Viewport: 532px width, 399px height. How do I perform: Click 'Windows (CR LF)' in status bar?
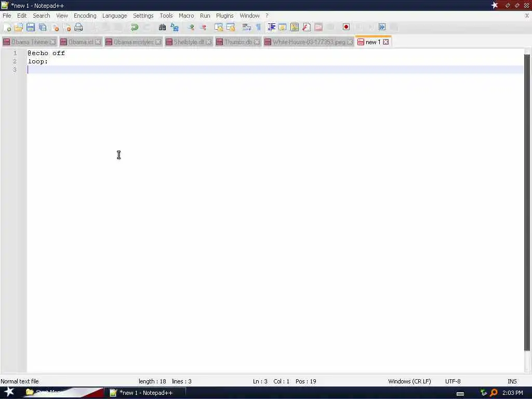tap(409, 381)
